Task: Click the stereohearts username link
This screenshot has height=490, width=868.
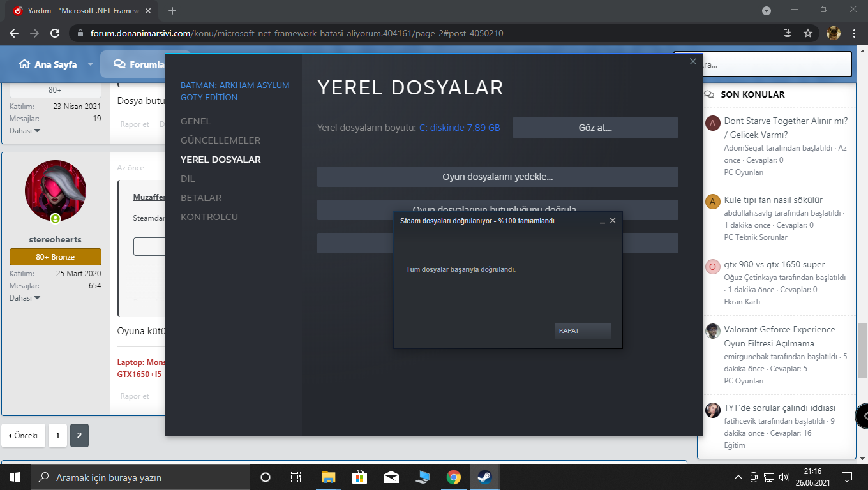Action: 56,239
